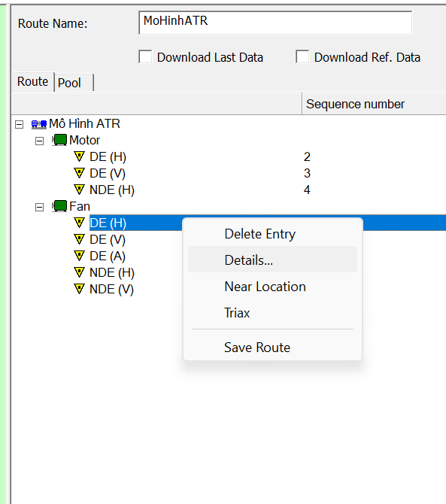Screen dimensions: 446x504
Task: Click yellow triangle icon of DE (V) under Fan
Action: coord(79,239)
